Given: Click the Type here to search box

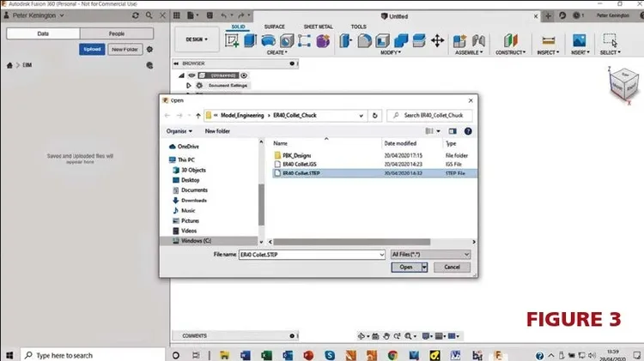Looking at the screenshot, I should click(x=93, y=355).
